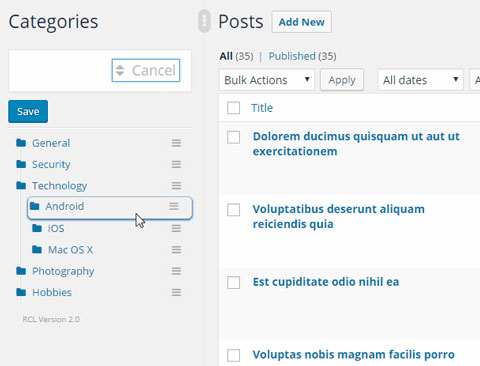Click the panel splitter grip handle
This screenshot has height=366, width=480.
click(204, 21)
